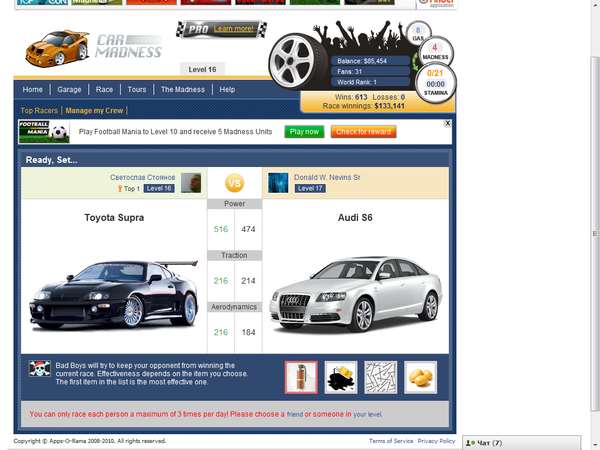Viewport: 600px width, 450px height.
Task: Click the Check for reward button
Action: tap(364, 132)
